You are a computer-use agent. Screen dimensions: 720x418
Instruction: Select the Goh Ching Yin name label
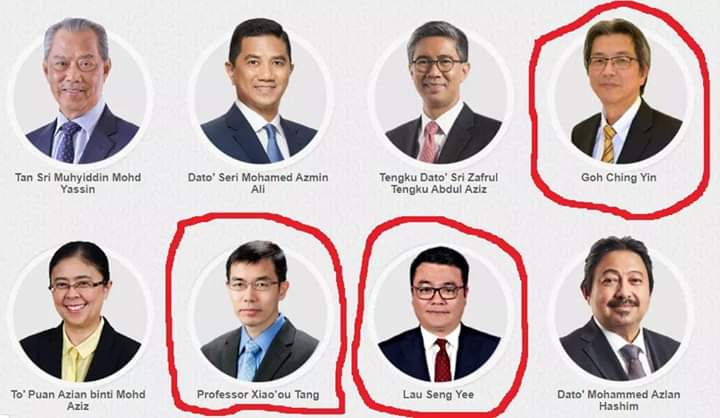point(619,177)
